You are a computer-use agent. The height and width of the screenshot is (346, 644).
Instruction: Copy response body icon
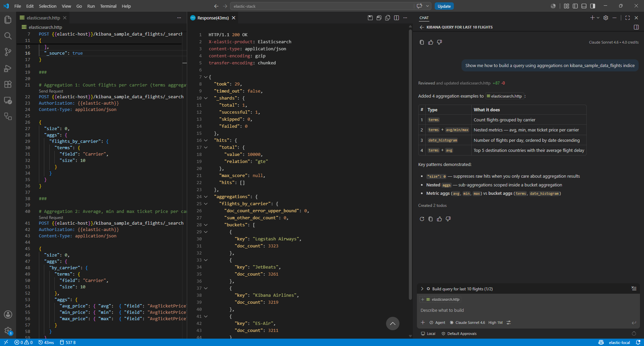(388, 18)
